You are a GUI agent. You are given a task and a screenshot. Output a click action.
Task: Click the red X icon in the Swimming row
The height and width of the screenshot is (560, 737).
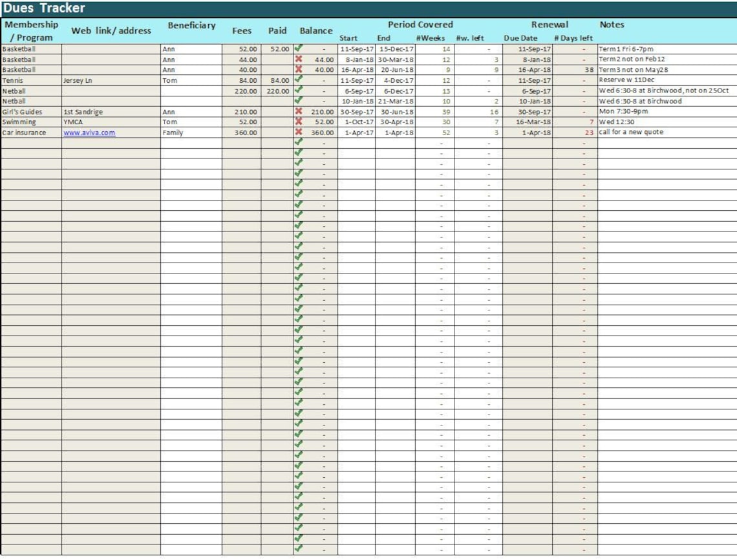coord(299,121)
